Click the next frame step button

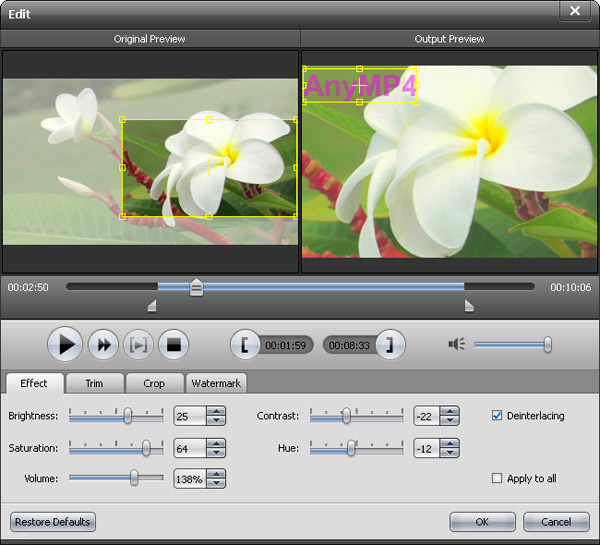(138, 345)
